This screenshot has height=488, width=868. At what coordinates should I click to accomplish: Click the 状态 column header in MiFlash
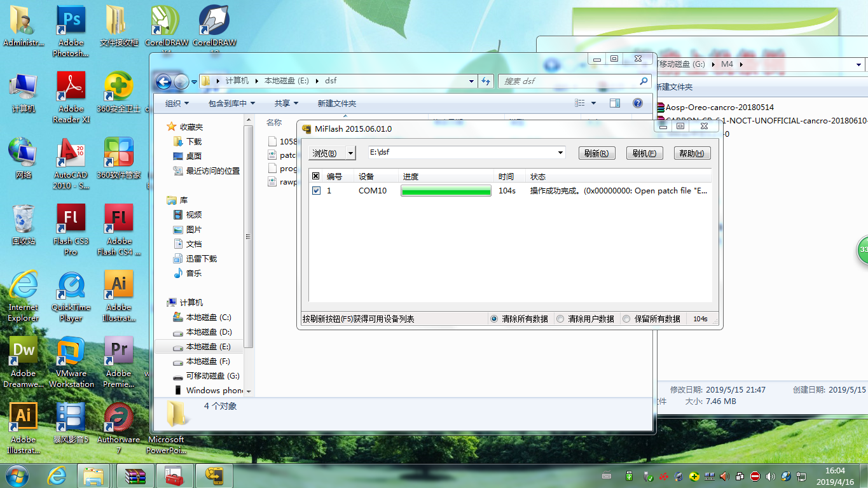pos(537,176)
